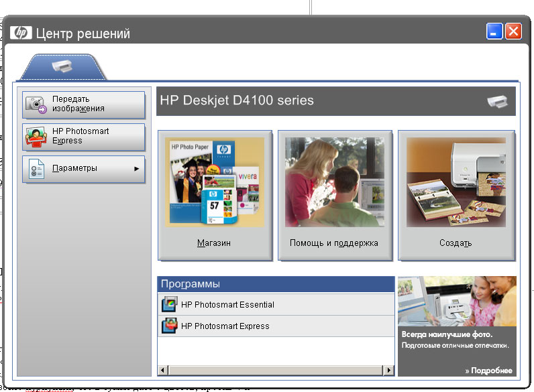Expand the Параметры submenu arrow
This screenshot has width=534, height=392.
tap(137, 169)
